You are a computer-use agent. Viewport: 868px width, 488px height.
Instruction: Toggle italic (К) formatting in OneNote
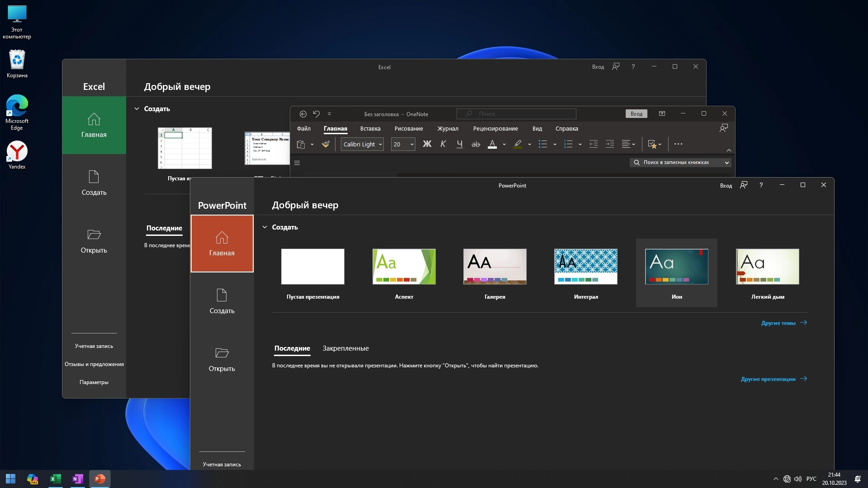443,144
